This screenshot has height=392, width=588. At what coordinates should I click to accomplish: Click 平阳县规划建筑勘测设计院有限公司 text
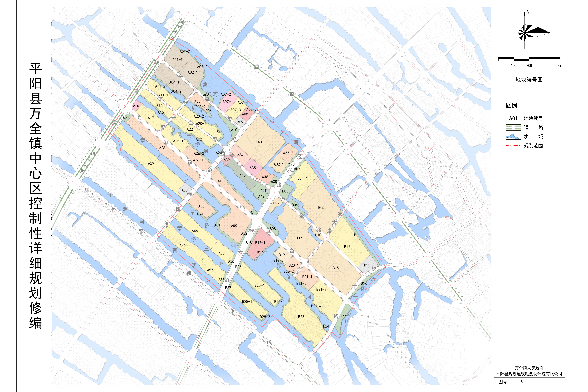coord(529,374)
